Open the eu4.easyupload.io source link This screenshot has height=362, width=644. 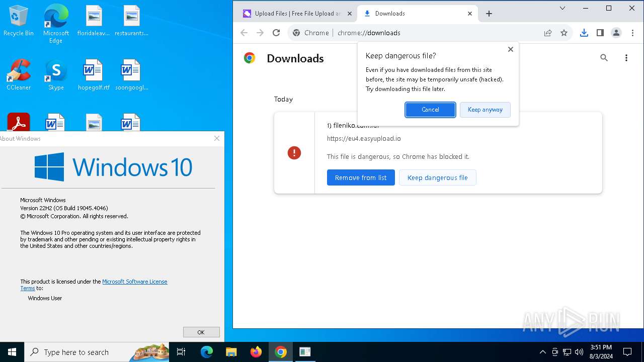[364, 138]
